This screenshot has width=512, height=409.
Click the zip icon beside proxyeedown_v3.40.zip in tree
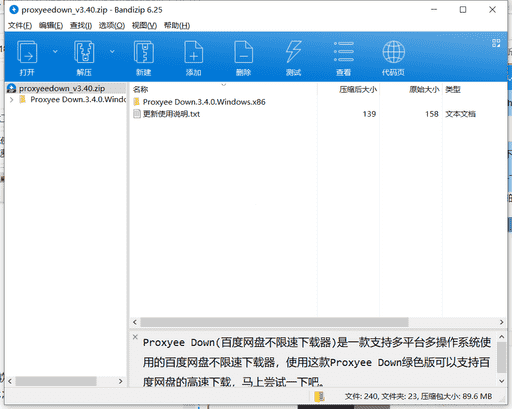12,88
